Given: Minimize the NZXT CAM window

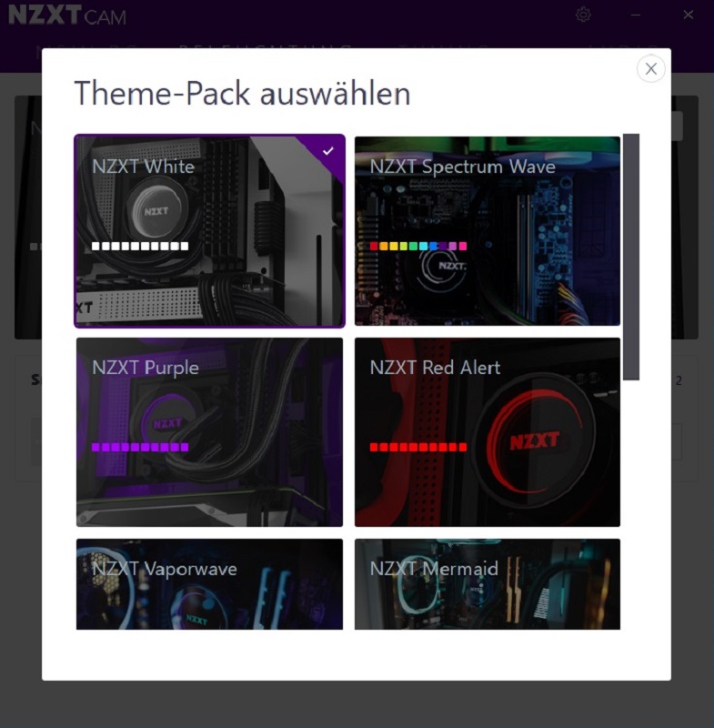Looking at the screenshot, I should 636,15.
